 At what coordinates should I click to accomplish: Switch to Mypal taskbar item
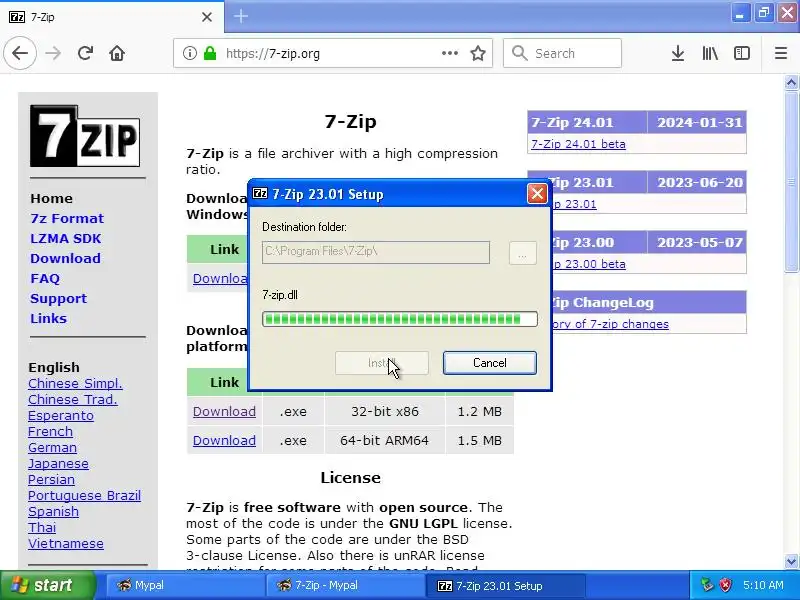click(x=186, y=585)
